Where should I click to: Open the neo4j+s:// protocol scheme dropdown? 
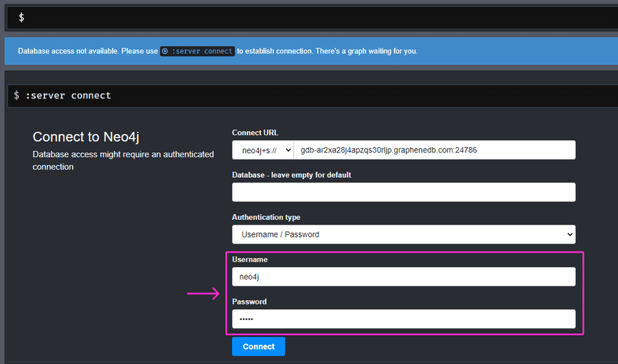click(x=263, y=150)
